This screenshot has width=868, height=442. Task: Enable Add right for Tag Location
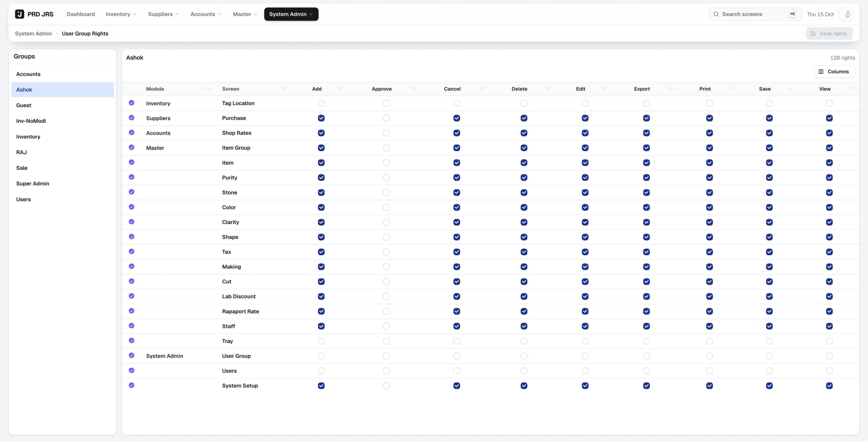pyautogui.click(x=321, y=103)
